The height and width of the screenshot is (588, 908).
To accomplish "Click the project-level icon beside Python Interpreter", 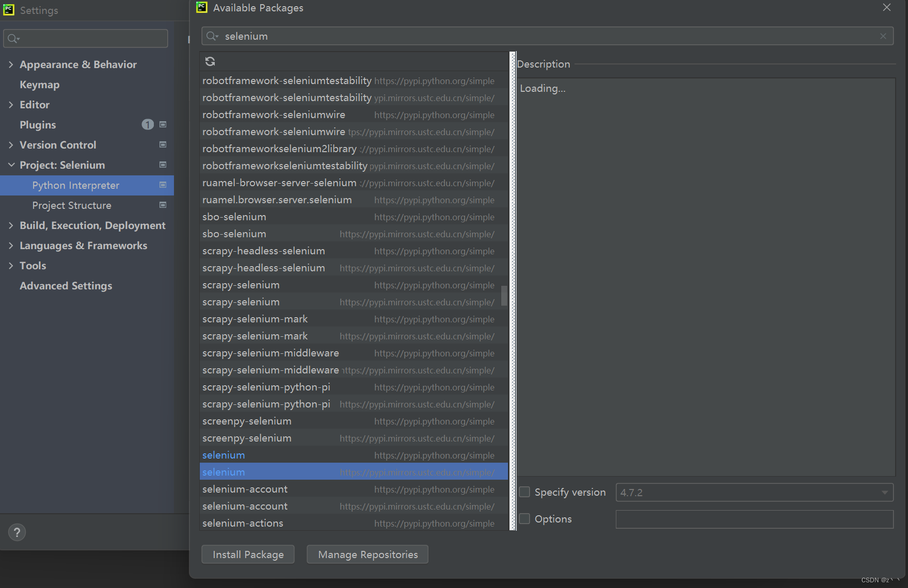I will pos(163,185).
